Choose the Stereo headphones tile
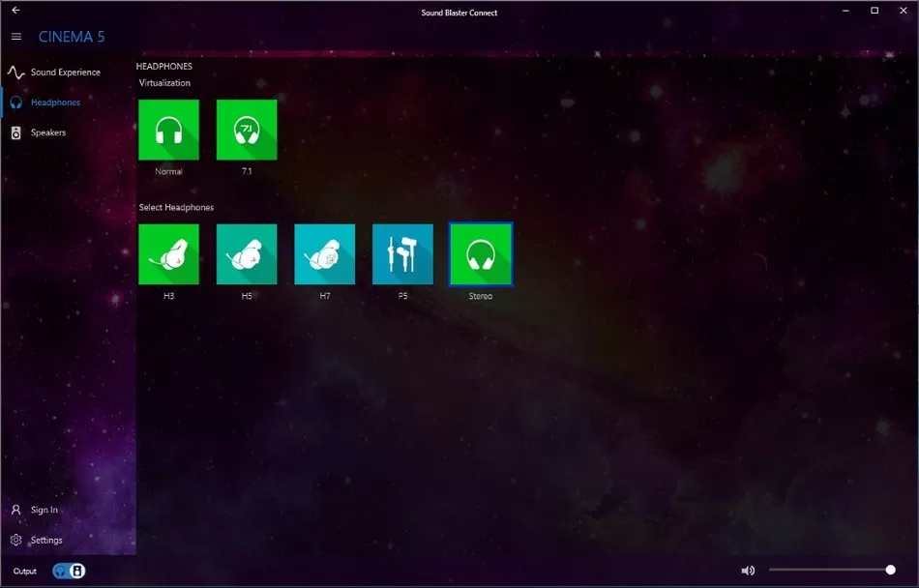The width and height of the screenshot is (919, 588). tap(481, 254)
